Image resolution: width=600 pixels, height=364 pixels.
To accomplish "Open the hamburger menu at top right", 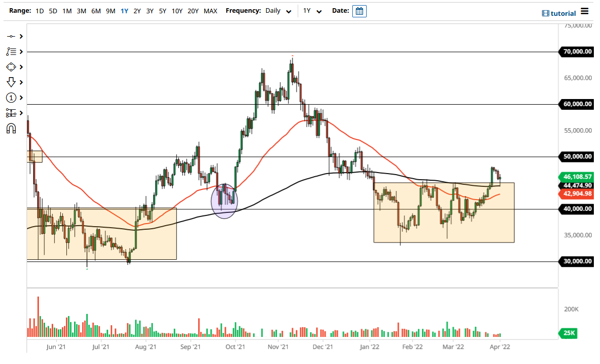I will [x=585, y=11].
